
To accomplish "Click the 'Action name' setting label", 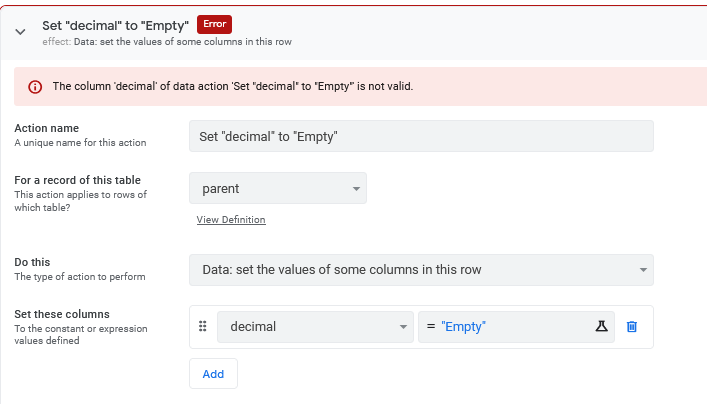I will 46,129.
